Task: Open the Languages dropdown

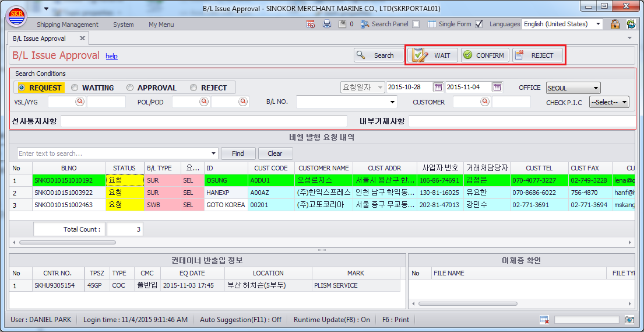Action: (x=599, y=25)
